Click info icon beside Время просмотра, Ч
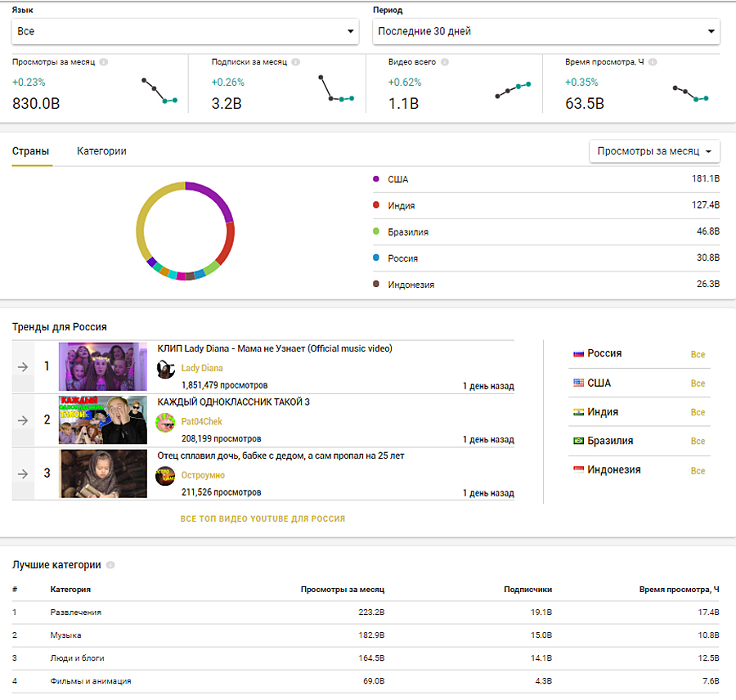The image size is (736, 700). [653, 62]
